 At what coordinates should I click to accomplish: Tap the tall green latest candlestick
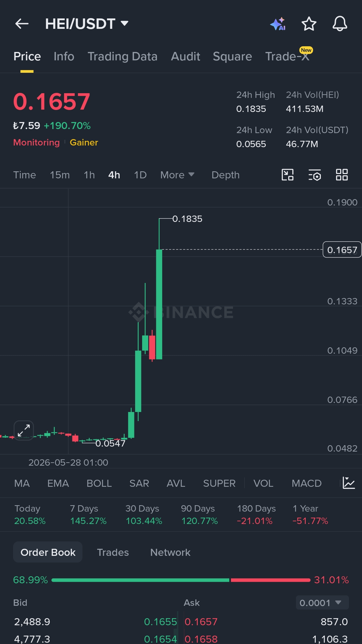pos(159,304)
